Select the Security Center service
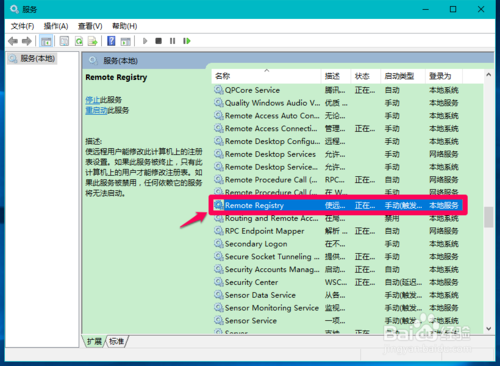500x366 pixels. (x=337, y=282)
